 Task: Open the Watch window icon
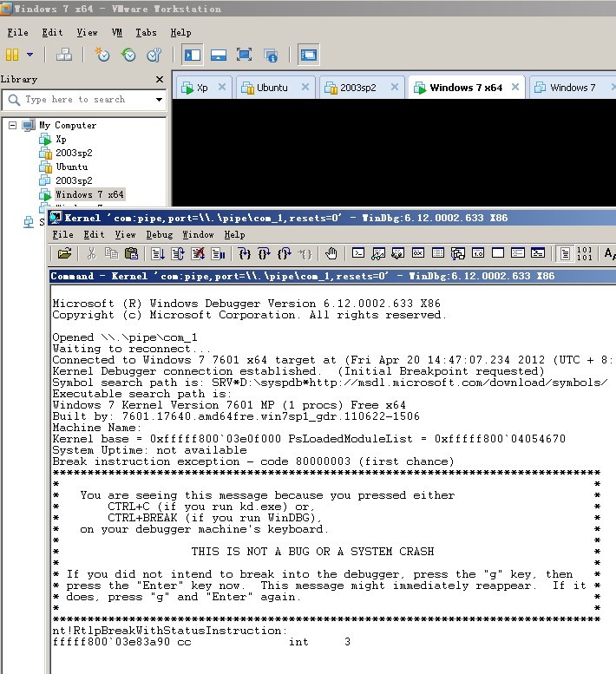pyautogui.click(x=378, y=253)
